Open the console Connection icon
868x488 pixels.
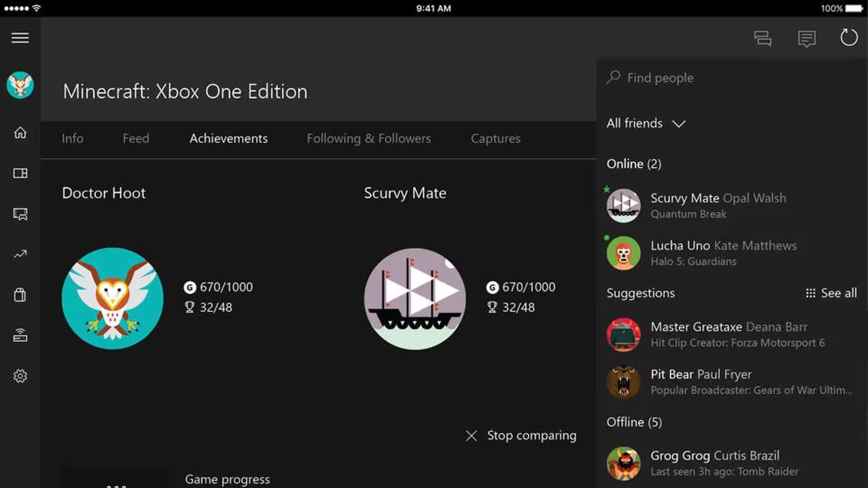[x=20, y=336]
